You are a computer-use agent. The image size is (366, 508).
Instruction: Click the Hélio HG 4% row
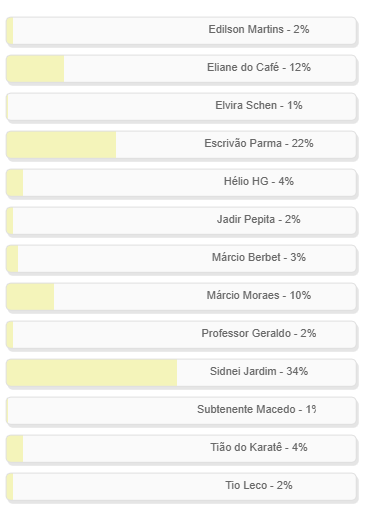[x=181, y=182]
